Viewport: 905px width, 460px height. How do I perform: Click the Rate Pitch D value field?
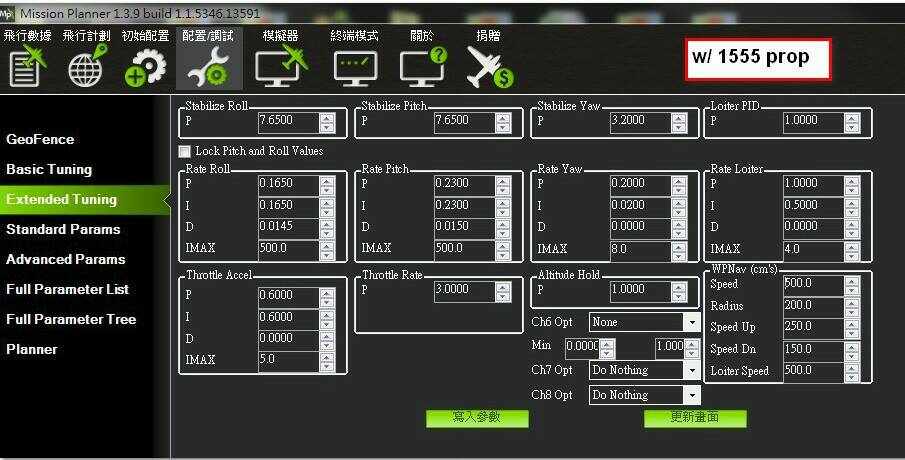coord(463,226)
